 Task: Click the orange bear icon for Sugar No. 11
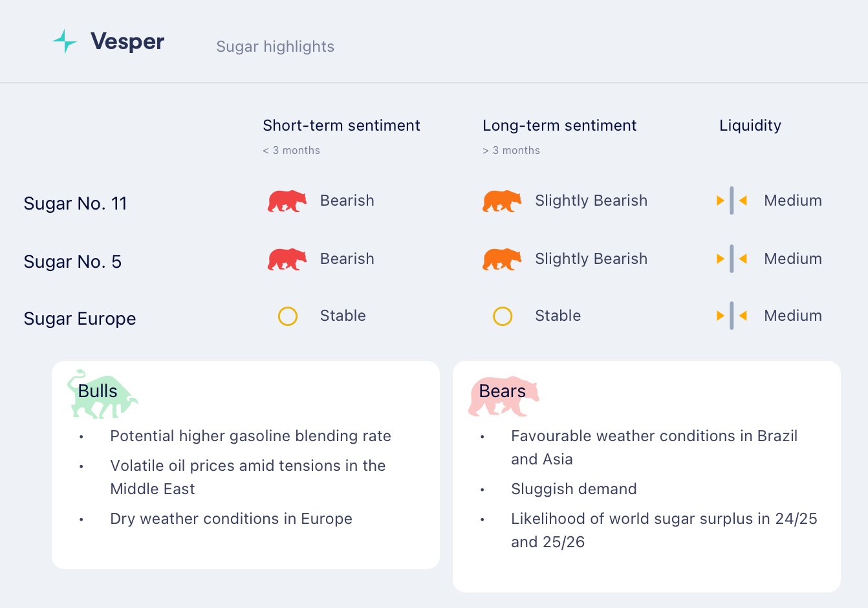(502, 201)
